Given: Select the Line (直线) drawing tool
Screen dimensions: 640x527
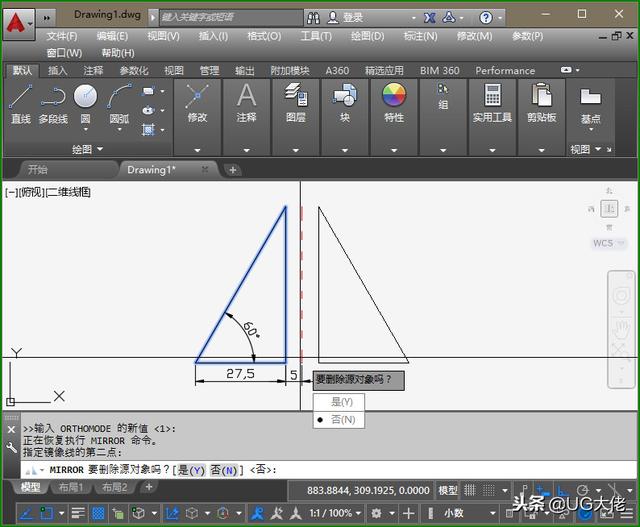Looking at the screenshot, I should point(20,104).
